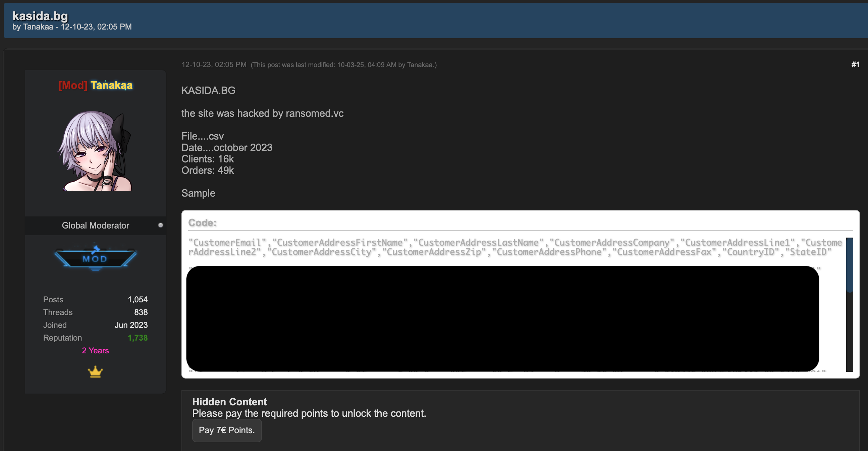Select the post date 12-10-23, 02:05 PM

pos(214,65)
